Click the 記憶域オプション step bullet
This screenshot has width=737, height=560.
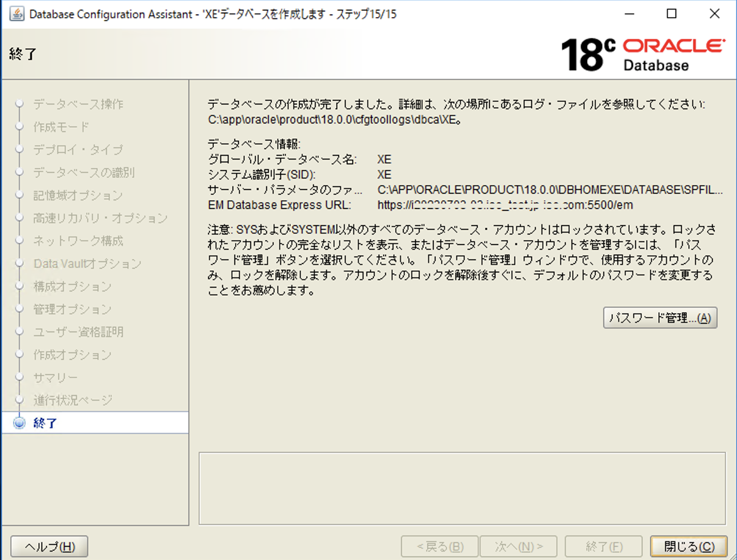pyautogui.click(x=18, y=195)
